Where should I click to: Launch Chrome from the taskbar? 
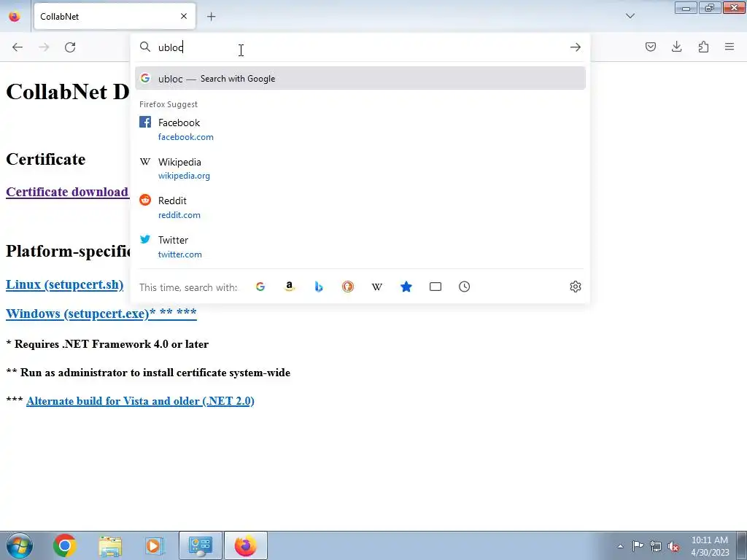click(x=64, y=545)
